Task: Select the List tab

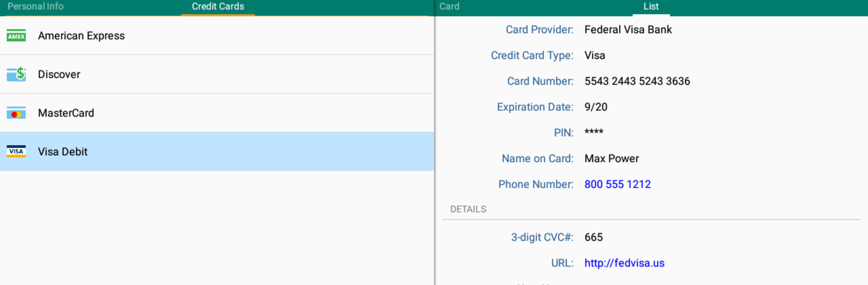Action: 651,6
